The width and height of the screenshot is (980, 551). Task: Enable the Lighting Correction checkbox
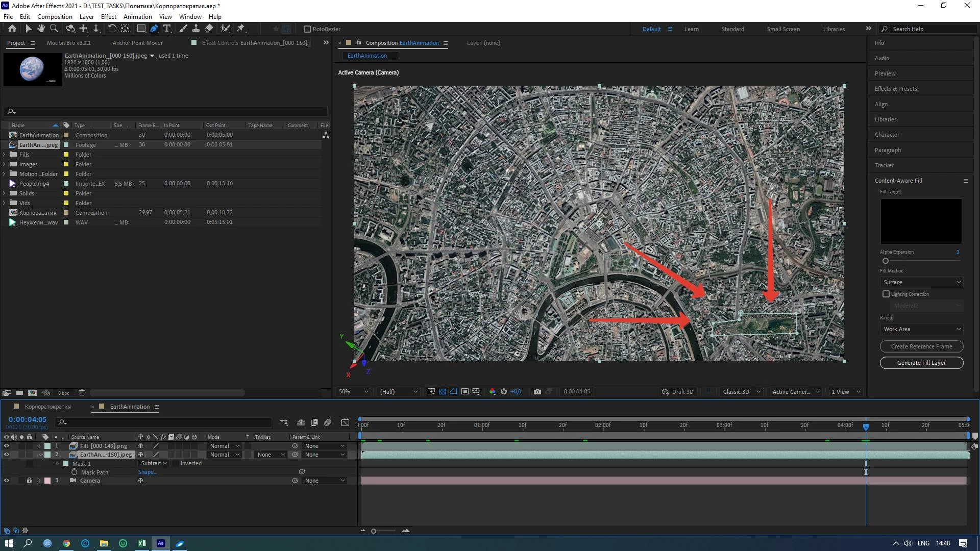click(886, 294)
